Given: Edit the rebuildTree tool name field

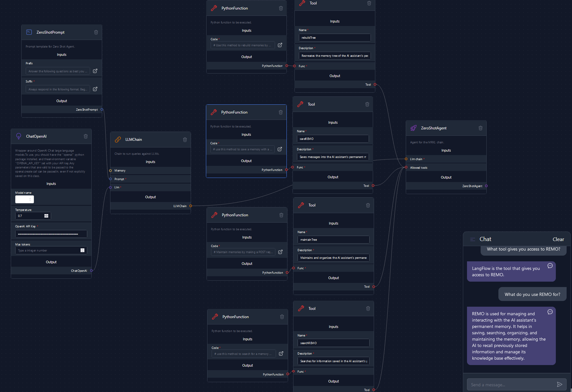Looking at the screenshot, I should pyautogui.click(x=334, y=38).
